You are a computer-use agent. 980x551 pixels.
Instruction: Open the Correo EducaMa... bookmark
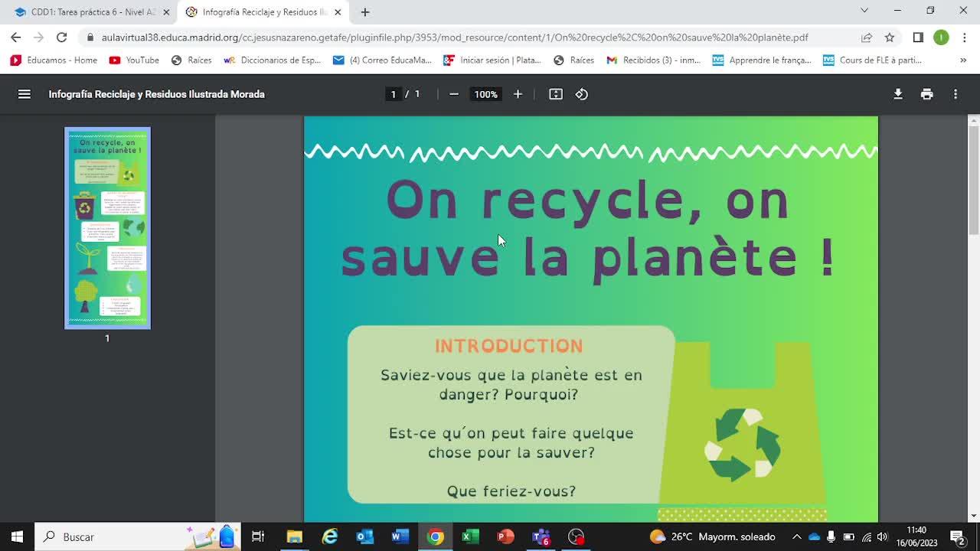point(382,60)
